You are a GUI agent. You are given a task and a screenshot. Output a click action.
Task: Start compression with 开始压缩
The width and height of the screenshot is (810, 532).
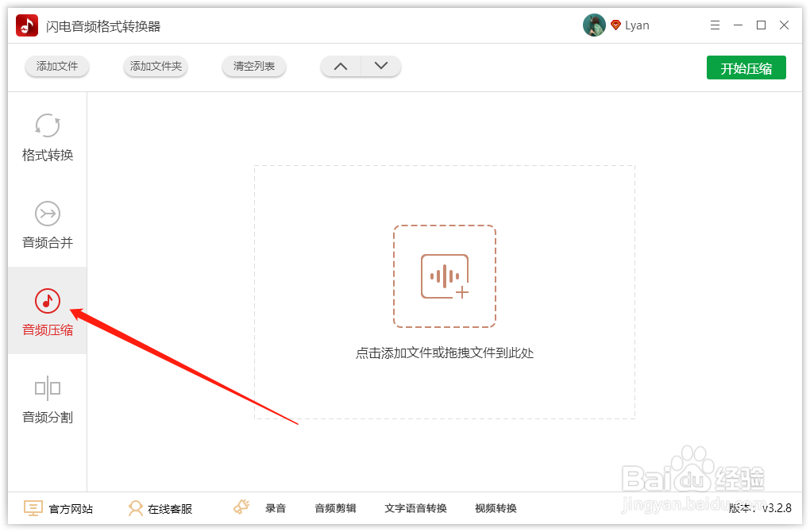click(x=746, y=67)
